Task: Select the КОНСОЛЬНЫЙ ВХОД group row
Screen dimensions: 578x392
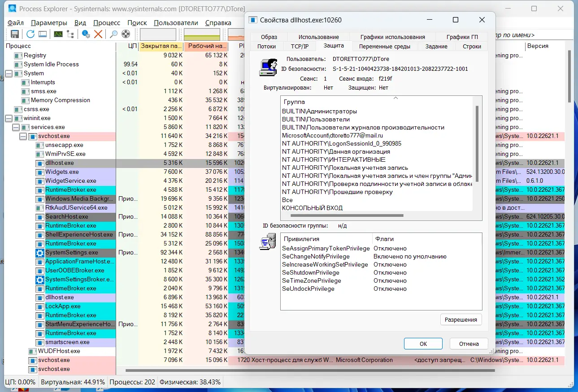Action: point(377,208)
